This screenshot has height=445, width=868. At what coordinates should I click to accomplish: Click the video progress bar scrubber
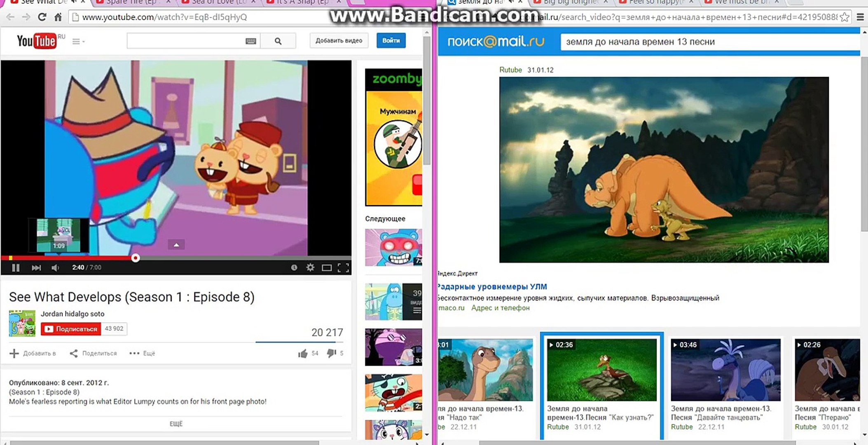[x=136, y=258]
